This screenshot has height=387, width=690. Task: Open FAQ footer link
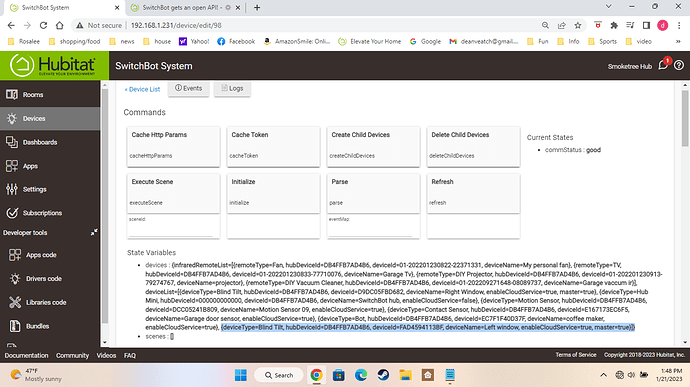point(130,355)
